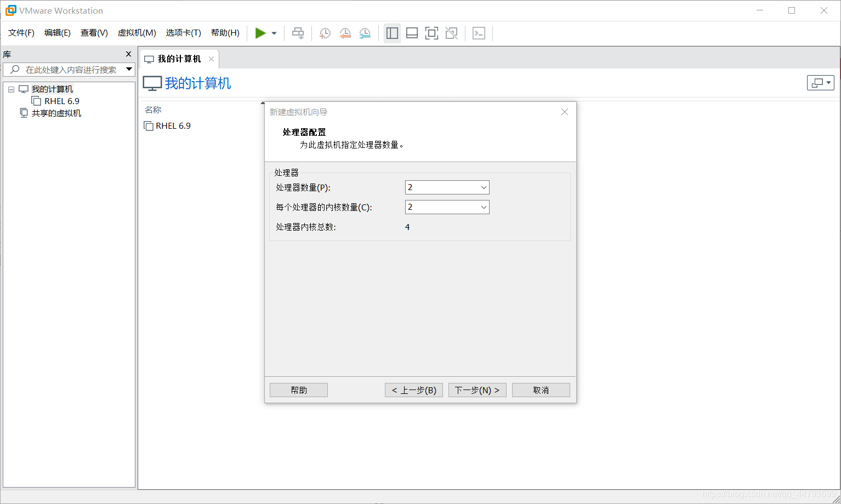The image size is (841, 504).
Task: Toggle the library panel visibility
Action: (x=392, y=33)
